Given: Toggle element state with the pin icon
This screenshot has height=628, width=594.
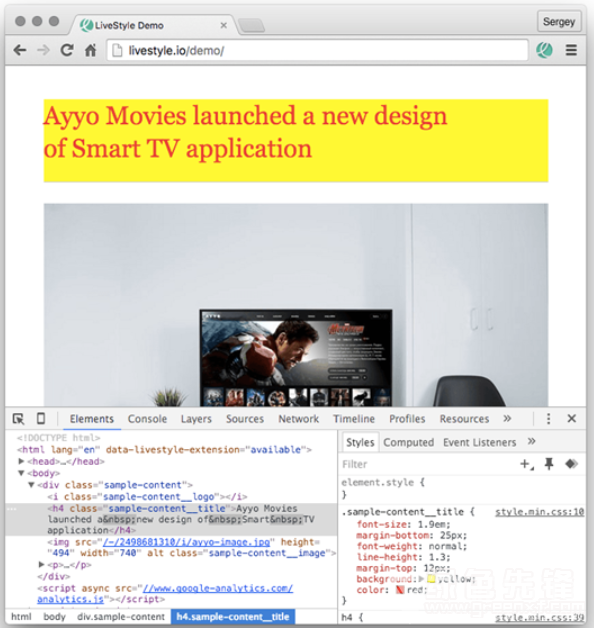Looking at the screenshot, I should (x=549, y=464).
